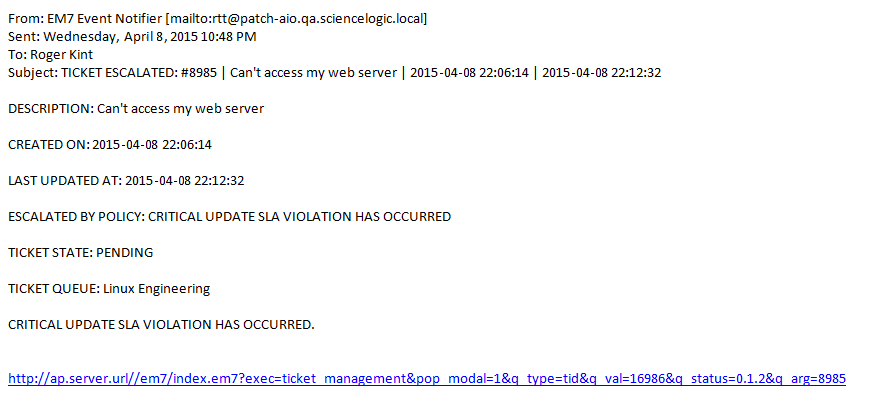Click the TICKET QUEUE: Linux Engineering line
The height and width of the screenshot is (416, 871).
(x=109, y=289)
